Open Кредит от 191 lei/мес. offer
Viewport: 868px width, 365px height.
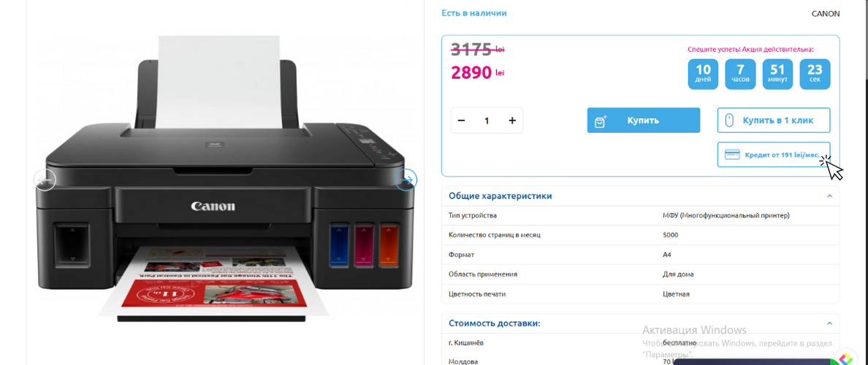774,154
